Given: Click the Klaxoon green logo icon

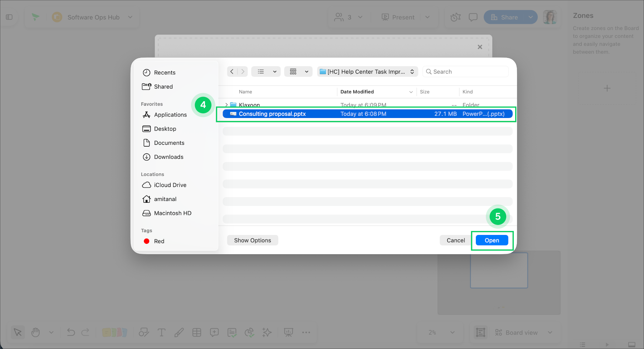Looking at the screenshot, I should (x=35, y=17).
